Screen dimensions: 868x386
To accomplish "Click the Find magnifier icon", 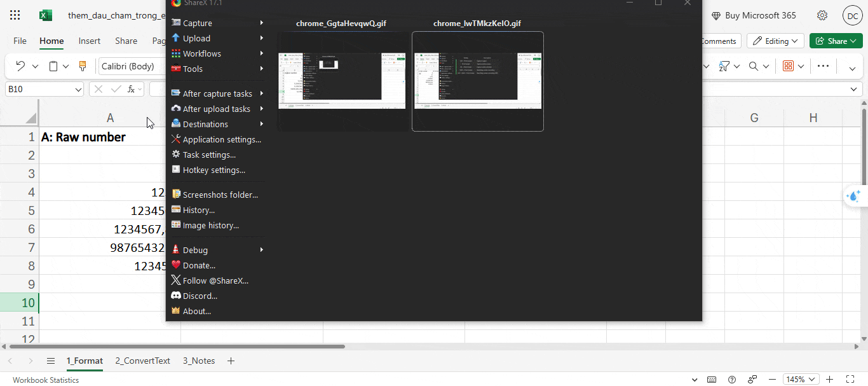I will click(x=754, y=66).
